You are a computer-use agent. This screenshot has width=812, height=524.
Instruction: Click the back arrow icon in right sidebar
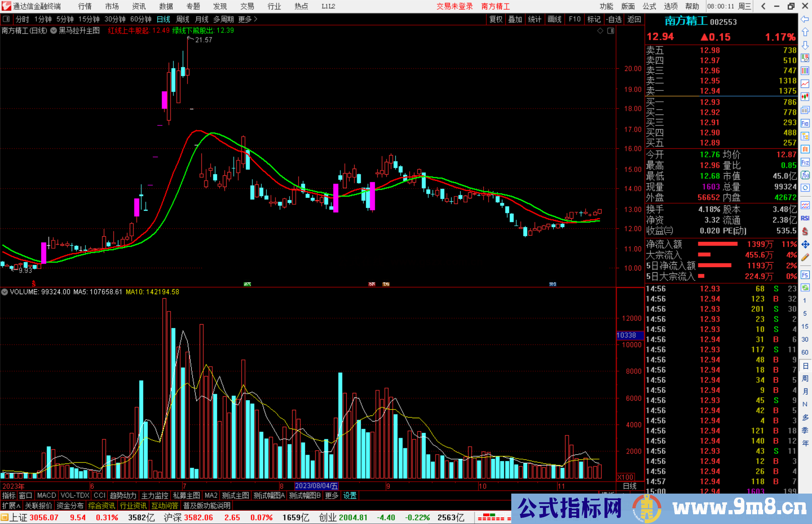point(805,19)
